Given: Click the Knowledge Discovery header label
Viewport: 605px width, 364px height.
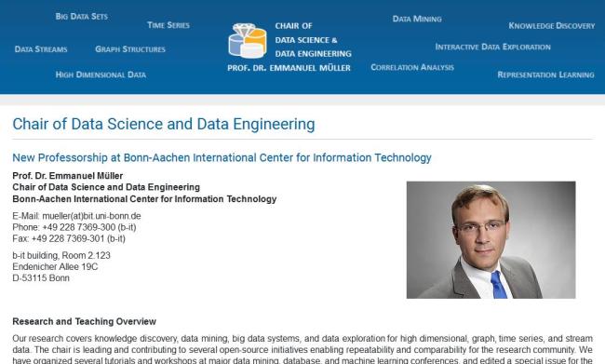Looking at the screenshot, I should coord(552,26).
